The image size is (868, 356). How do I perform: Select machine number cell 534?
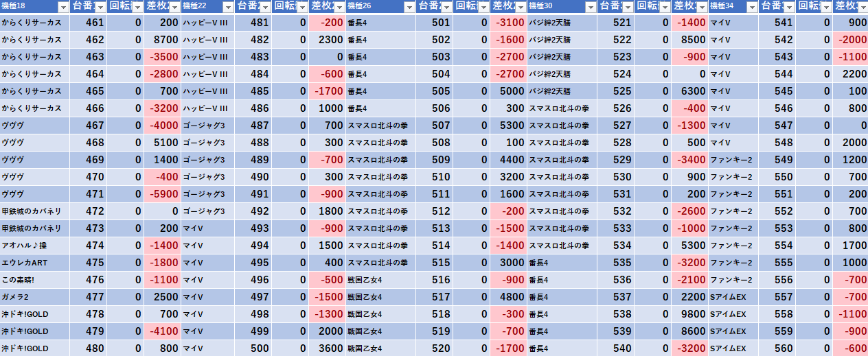click(615, 246)
